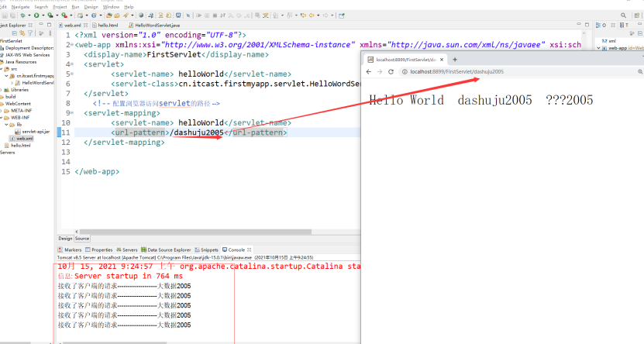Select the Servers project in explorer

click(x=8, y=153)
